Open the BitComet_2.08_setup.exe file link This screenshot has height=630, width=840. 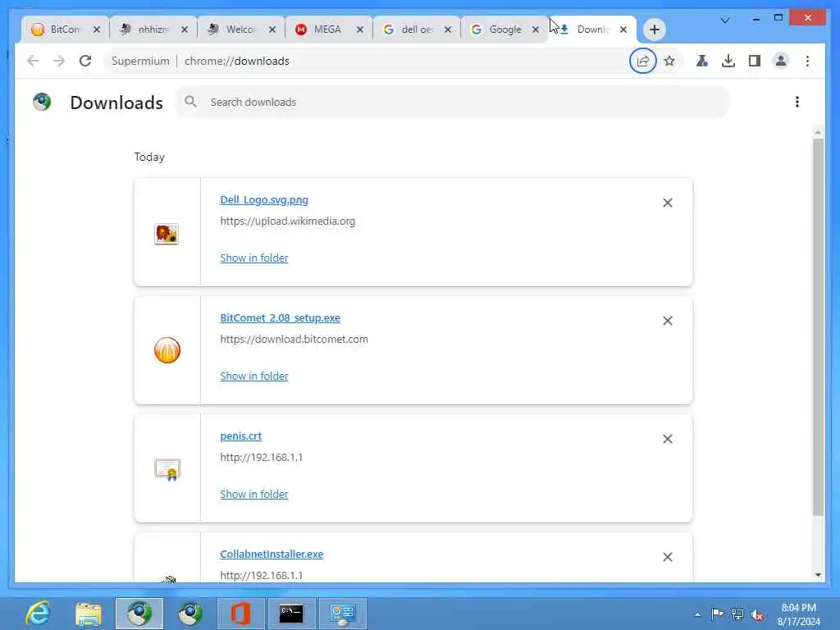click(281, 317)
